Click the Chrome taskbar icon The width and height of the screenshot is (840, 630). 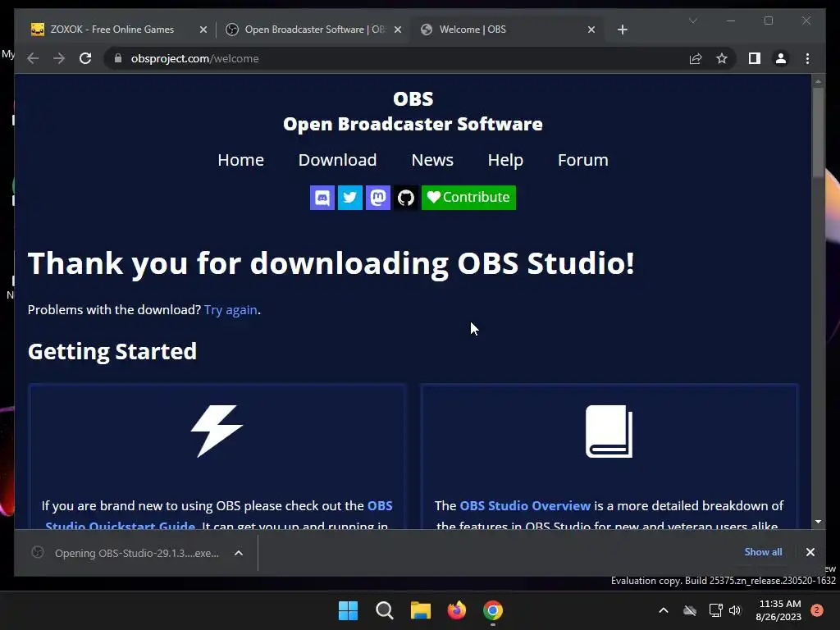(493, 610)
